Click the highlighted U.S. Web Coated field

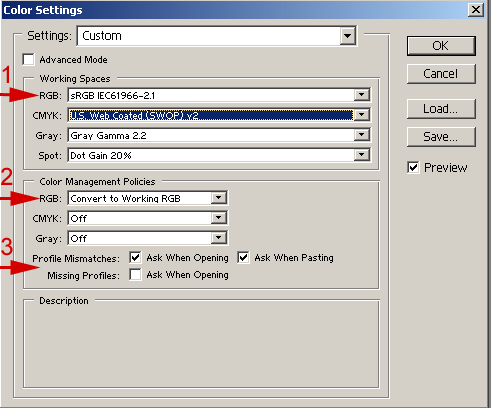[x=211, y=115]
